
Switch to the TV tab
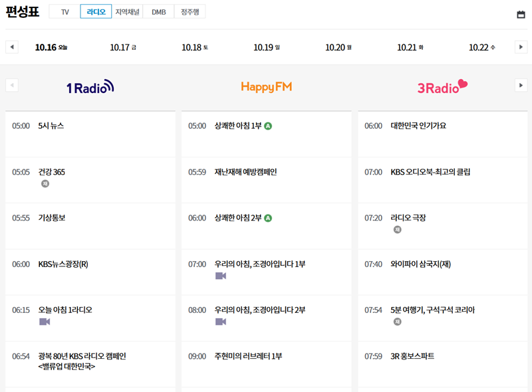[x=65, y=12]
